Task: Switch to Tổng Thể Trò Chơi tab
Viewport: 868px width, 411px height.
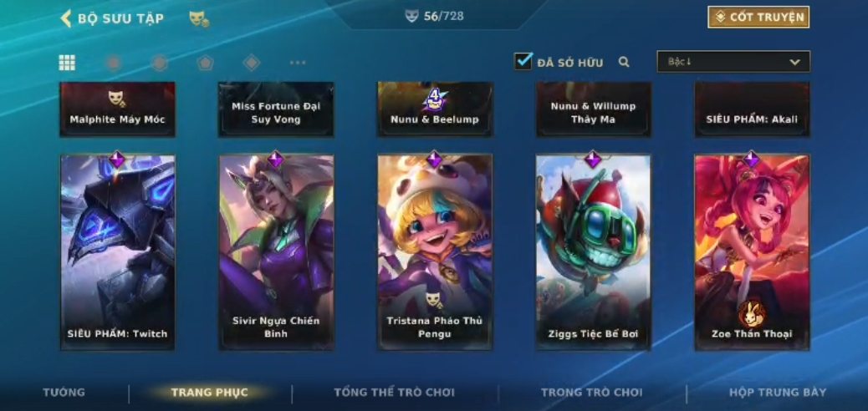Action: [394, 392]
